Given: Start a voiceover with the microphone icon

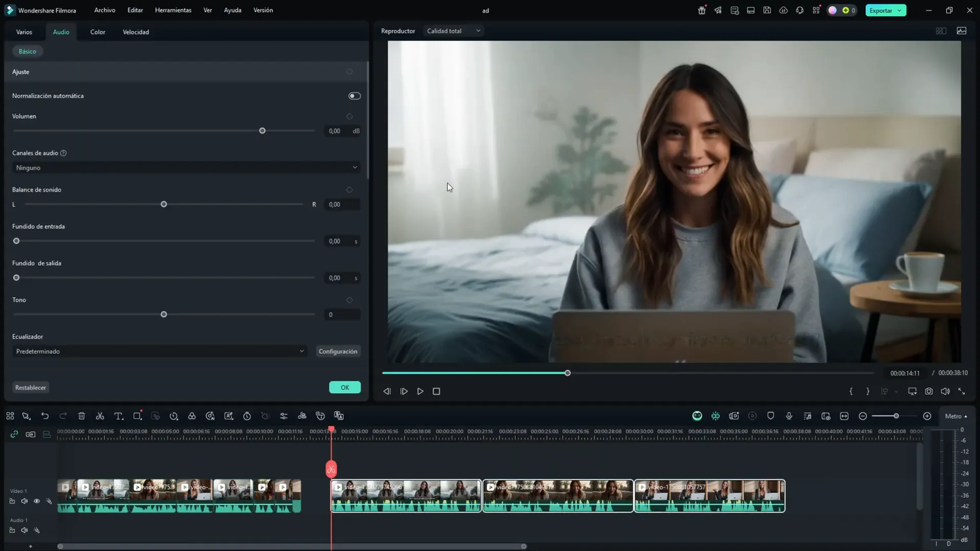Looking at the screenshot, I should click(x=789, y=416).
